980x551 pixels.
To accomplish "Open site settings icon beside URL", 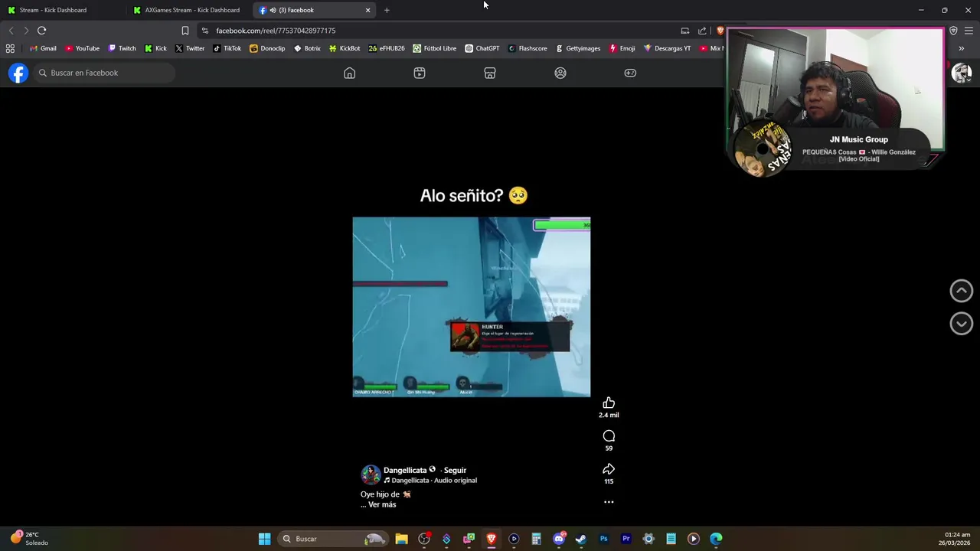I will click(204, 31).
